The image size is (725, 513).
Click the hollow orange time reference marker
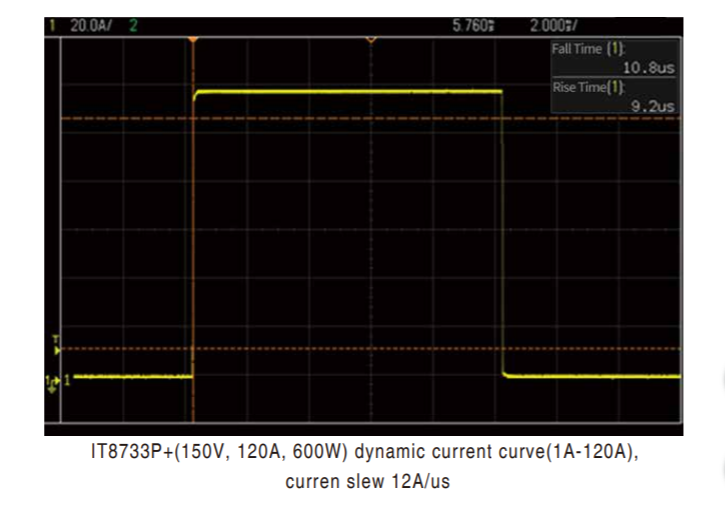click(x=371, y=40)
